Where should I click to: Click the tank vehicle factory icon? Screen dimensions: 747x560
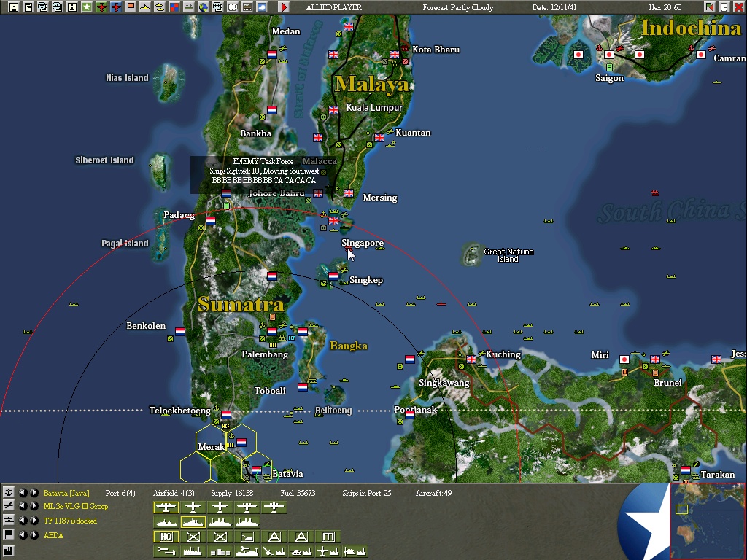point(301,551)
